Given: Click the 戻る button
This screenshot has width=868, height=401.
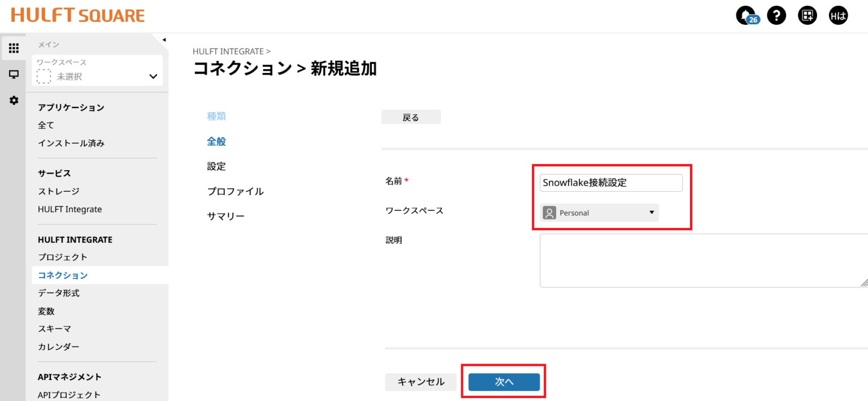Looking at the screenshot, I should tap(411, 117).
